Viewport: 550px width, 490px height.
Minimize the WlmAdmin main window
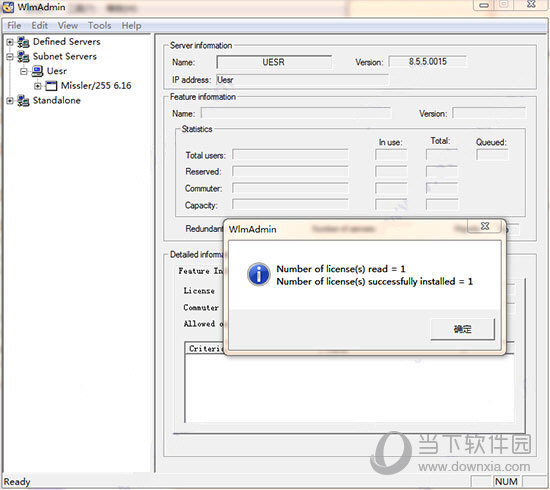tap(484, 5)
